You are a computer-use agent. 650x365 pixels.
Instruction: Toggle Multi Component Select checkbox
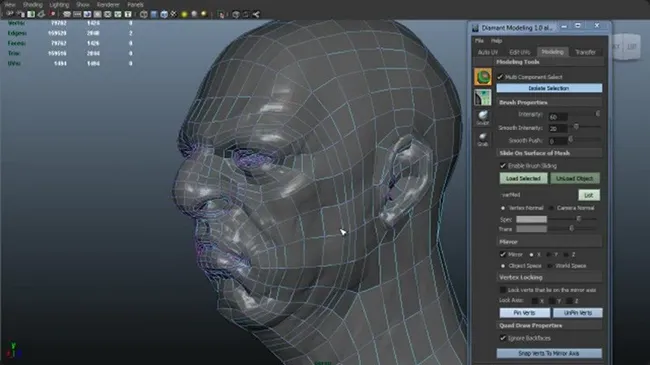click(x=500, y=77)
